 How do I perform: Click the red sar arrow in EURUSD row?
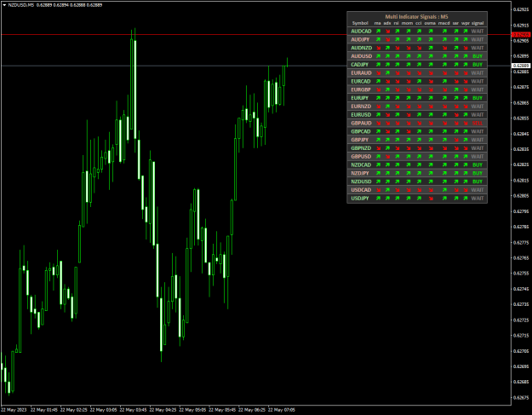(456, 115)
